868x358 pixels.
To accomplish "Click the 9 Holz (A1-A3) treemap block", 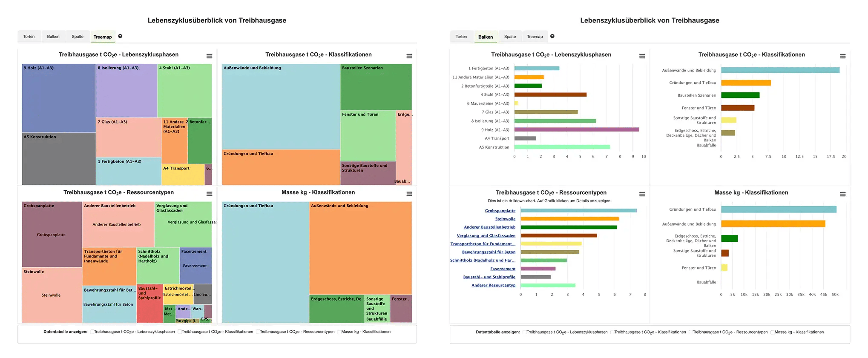I will (59, 98).
